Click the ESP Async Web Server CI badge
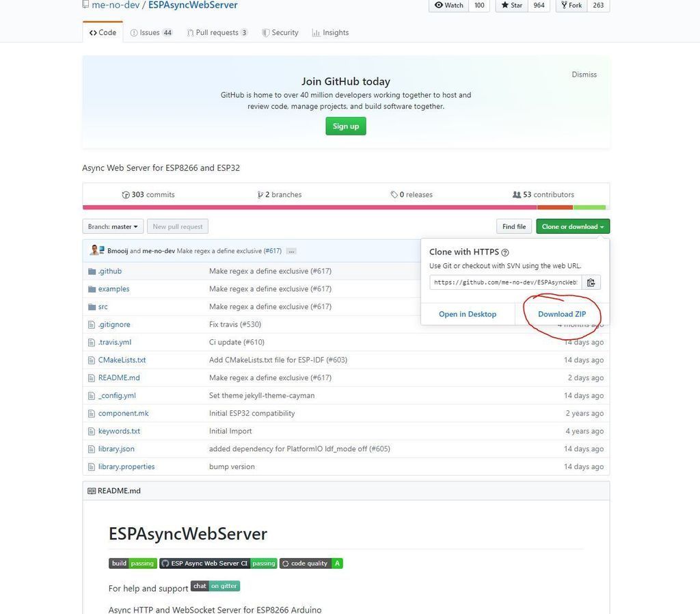 [x=218, y=563]
